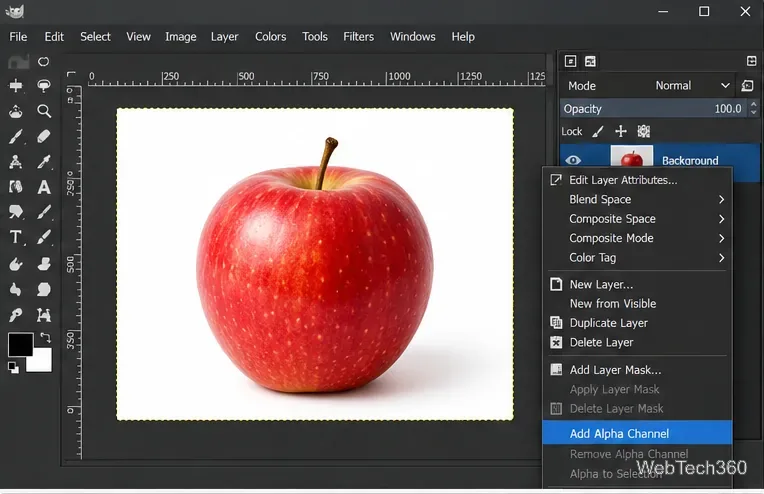The height and width of the screenshot is (494, 764).
Task: Open the Select menu
Action: point(96,37)
